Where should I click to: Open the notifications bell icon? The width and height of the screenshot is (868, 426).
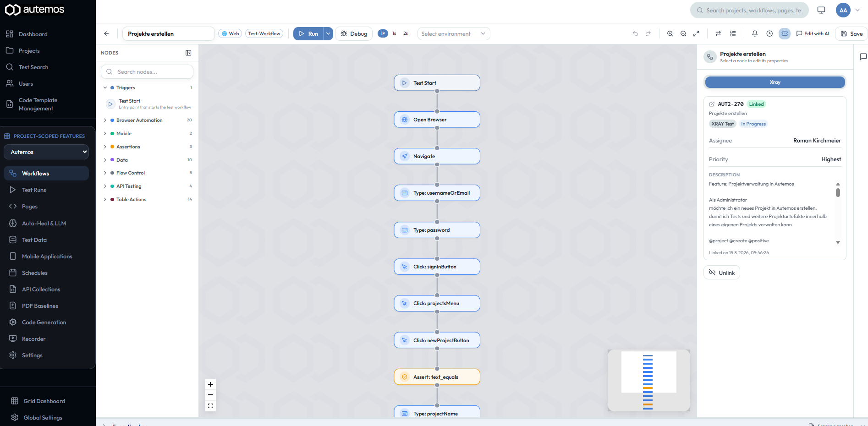point(755,33)
